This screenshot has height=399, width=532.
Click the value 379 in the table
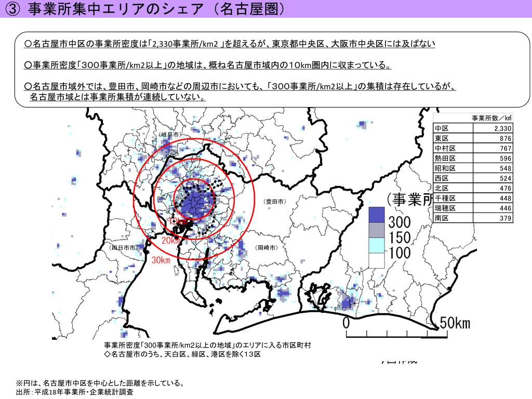pos(506,218)
